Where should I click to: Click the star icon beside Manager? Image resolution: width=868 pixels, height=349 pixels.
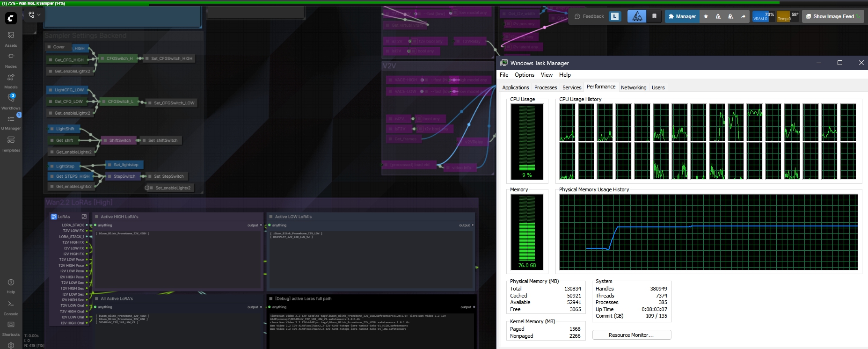[706, 16]
